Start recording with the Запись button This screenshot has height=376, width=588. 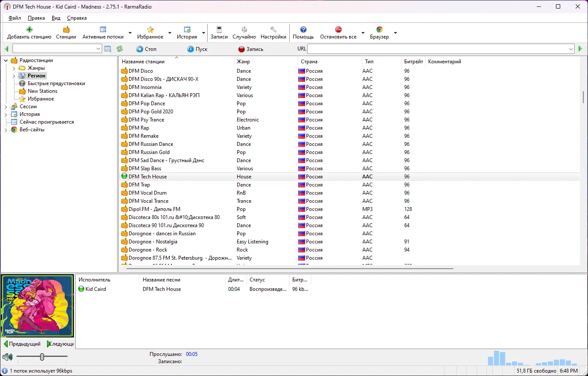251,49
